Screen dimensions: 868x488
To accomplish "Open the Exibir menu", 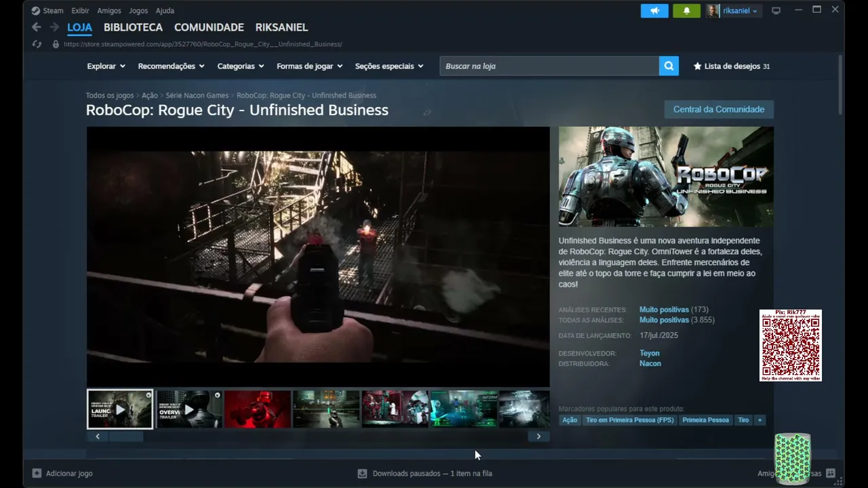I will point(80,11).
